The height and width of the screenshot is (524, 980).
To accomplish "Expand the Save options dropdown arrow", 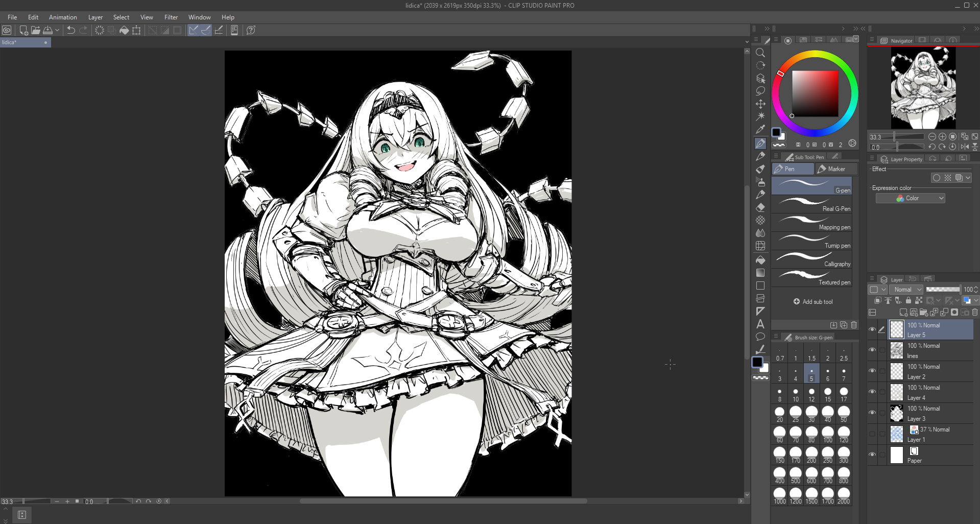I will (57, 30).
